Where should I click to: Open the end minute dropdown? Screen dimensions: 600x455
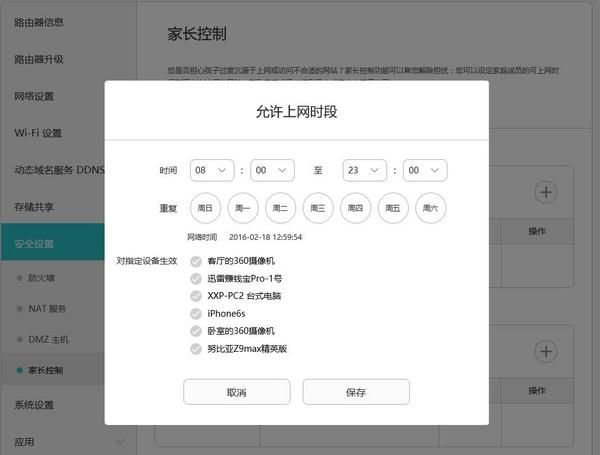[425, 170]
